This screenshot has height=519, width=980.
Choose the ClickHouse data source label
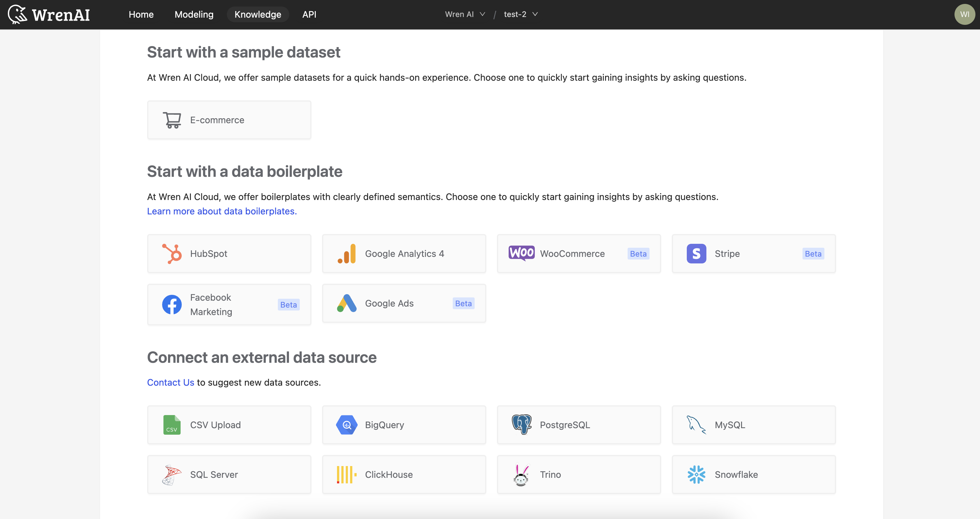389,475
